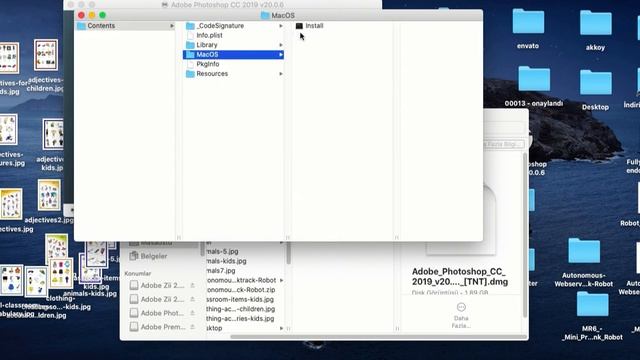Click the Info.plist document icon
Image resolution: width=640 pixels, height=360 pixels.
pyautogui.click(x=190, y=36)
